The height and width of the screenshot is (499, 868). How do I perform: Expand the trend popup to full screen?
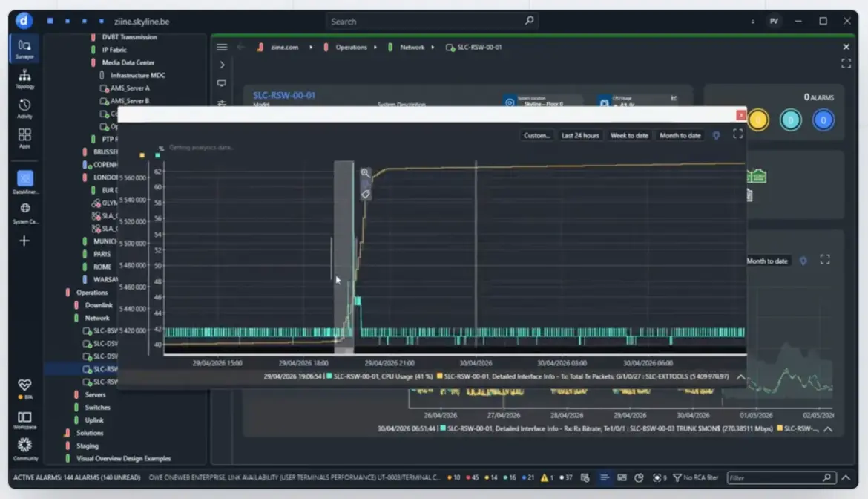(x=738, y=134)
